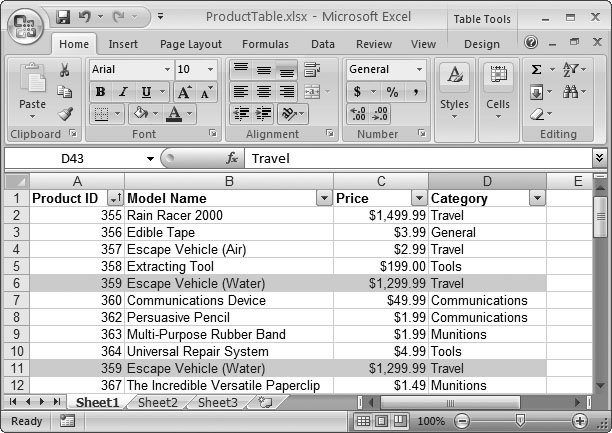The image size is (612, 433).
Task: Expand the font size dropdown
Action: (209, 70)
